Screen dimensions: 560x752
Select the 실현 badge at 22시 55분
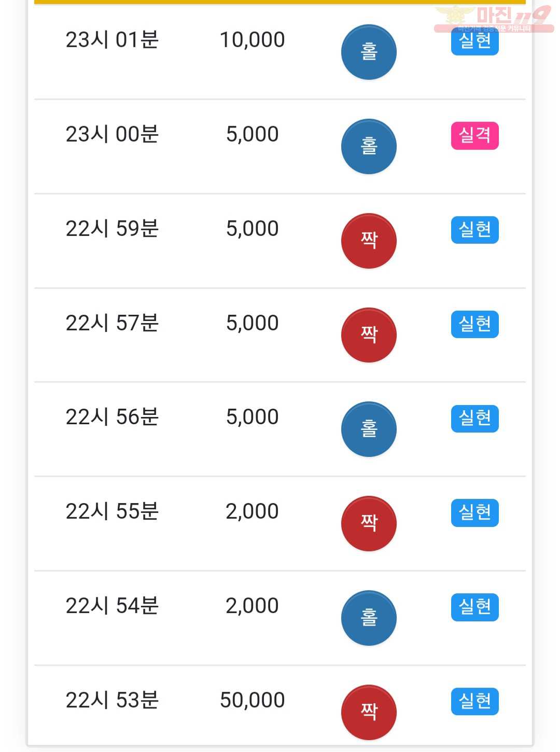point(475,513)
